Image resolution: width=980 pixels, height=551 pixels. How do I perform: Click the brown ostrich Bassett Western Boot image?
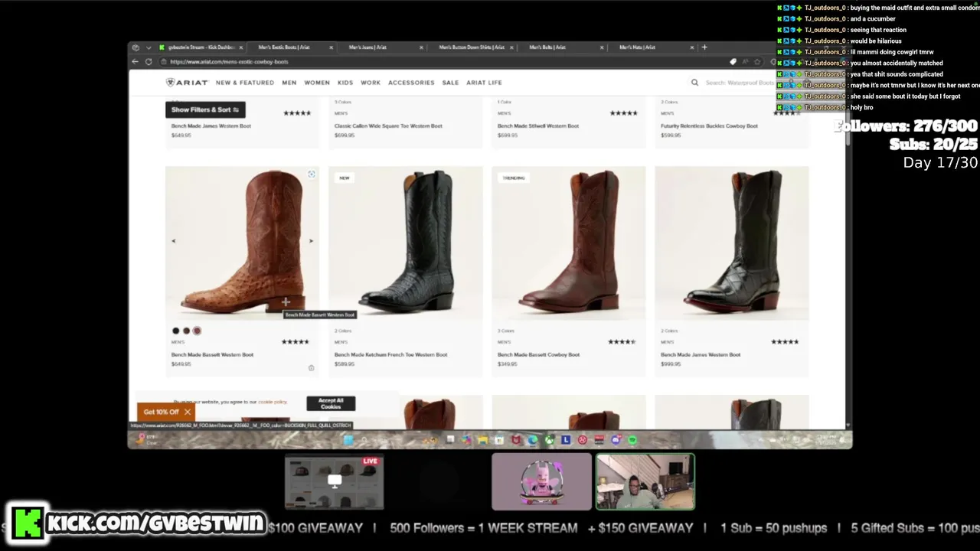tap(242, 243)
